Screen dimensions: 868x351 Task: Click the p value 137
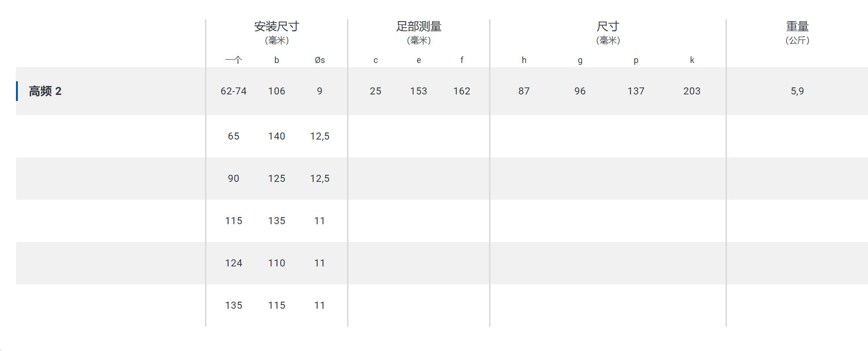[x=636, y=91]
